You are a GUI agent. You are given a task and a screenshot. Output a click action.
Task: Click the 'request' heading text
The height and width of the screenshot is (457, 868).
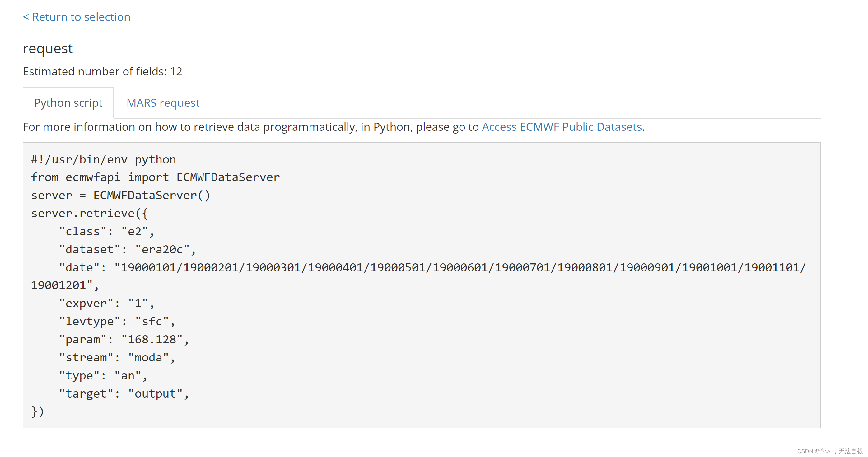click(x=48, y=49)
